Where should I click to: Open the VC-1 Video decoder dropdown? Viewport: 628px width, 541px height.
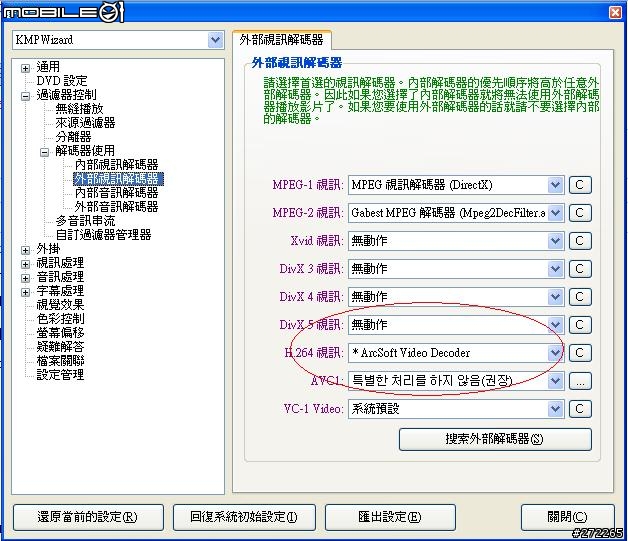tap(555, 409)
